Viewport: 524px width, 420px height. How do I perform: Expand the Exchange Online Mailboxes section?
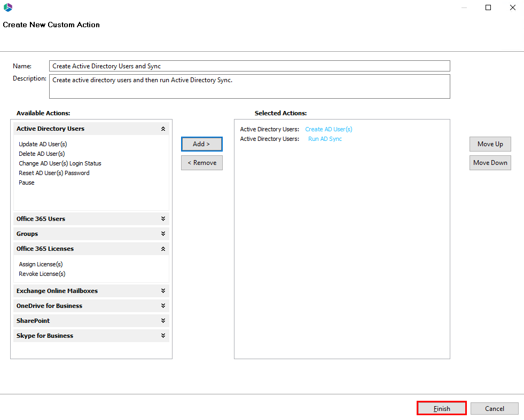pyautogui.click(x=164, y=291)
